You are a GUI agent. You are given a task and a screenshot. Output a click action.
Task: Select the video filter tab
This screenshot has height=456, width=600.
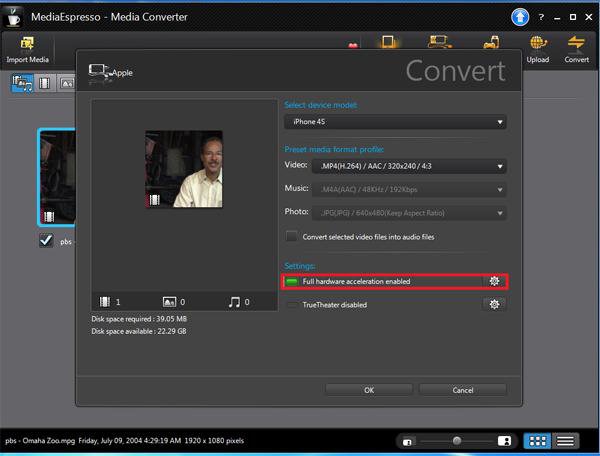coord(44,83)
